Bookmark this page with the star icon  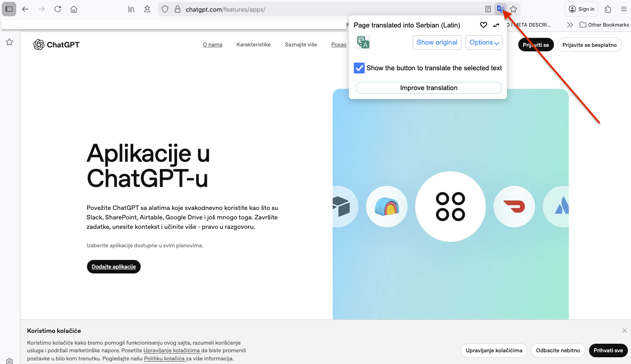point(513,9)
